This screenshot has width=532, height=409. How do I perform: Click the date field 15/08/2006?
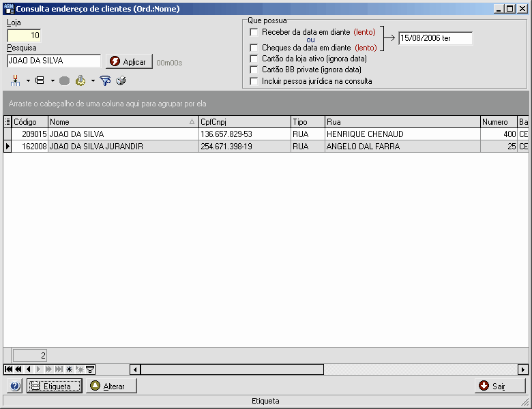(435, 38)
